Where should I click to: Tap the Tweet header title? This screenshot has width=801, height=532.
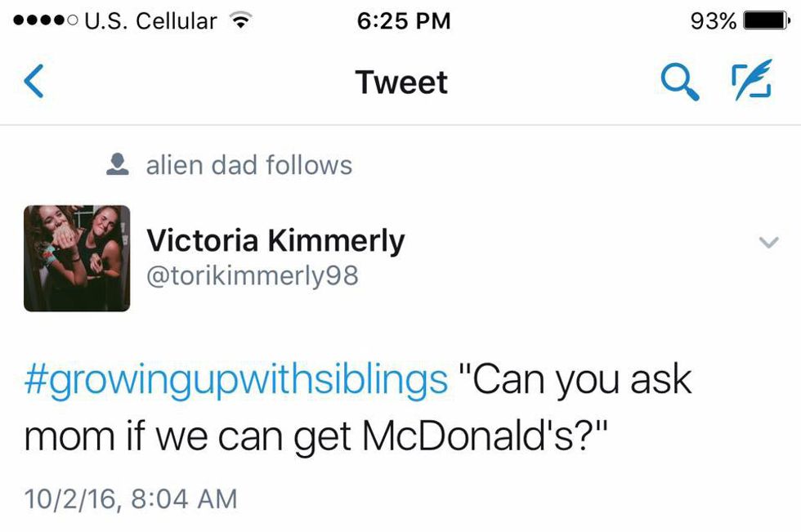click(401, 83)
